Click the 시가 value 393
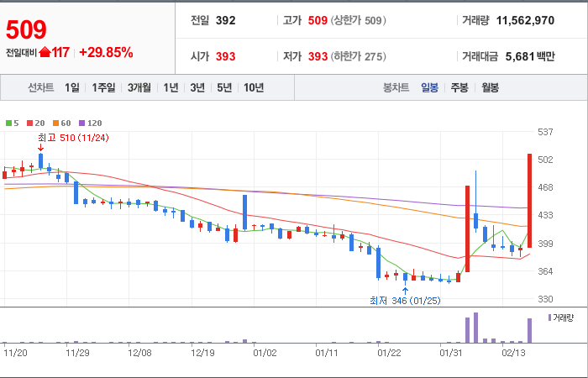Screen dimensions: 588x378 click(226, 56)
